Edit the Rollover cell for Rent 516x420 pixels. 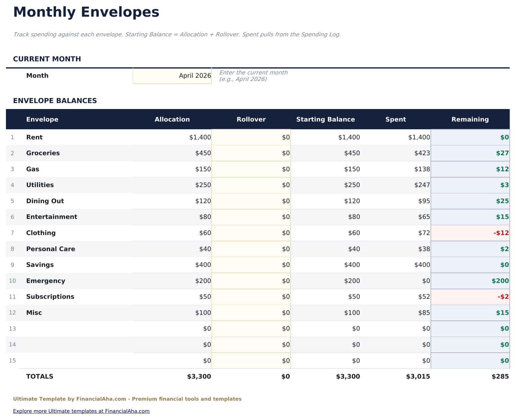(251, 137)
